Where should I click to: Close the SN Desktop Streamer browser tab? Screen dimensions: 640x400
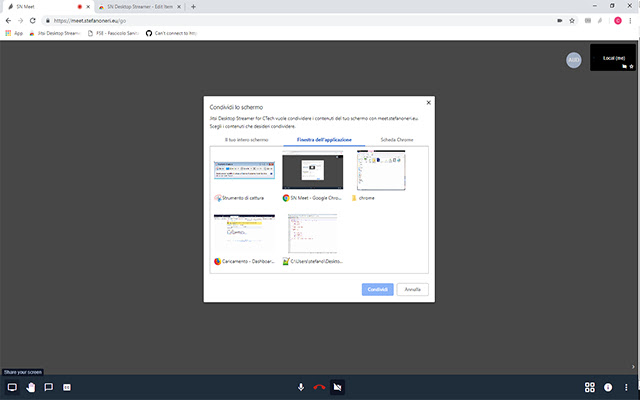pyautogui.click(x=179, y=7)
